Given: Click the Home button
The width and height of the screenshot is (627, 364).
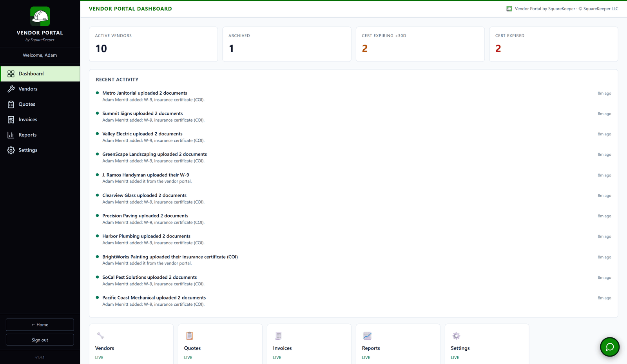Looking at the screenshot, I should point(40,324).
